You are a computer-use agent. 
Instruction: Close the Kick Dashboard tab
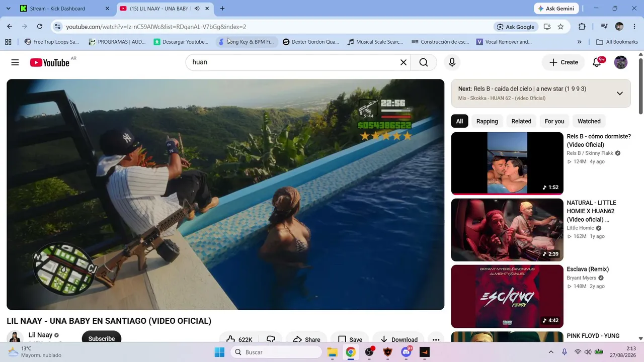[x=107, y=9]
